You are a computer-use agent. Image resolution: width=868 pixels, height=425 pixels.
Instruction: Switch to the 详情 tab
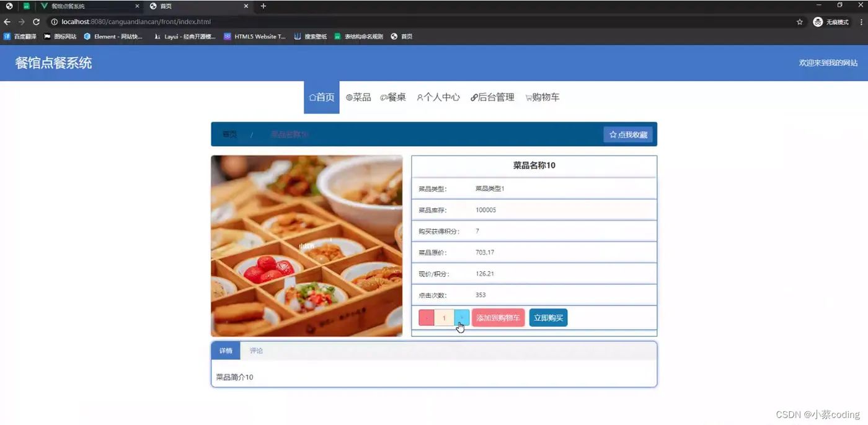226,351
